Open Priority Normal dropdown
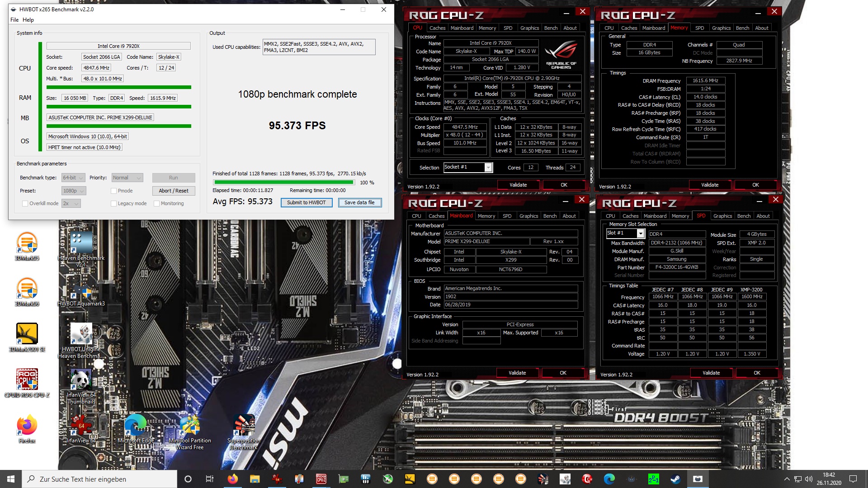The width and height of the screenshot is (868, 488). (127, 178)
